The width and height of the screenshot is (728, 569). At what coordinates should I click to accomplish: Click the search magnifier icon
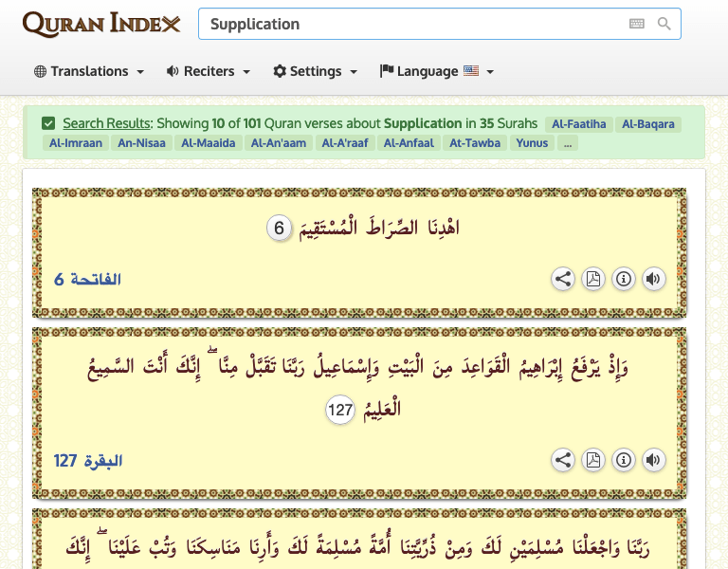click(664, 25)
